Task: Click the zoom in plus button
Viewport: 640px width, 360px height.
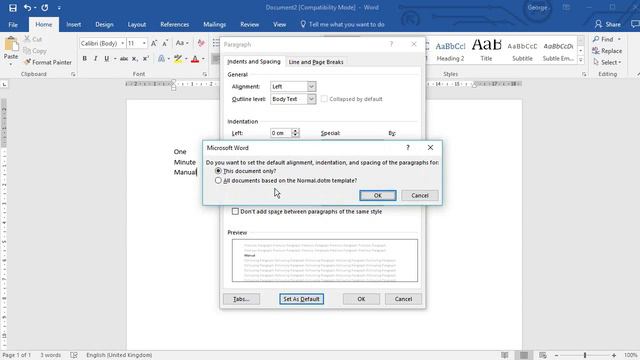Action: [614, 356]
